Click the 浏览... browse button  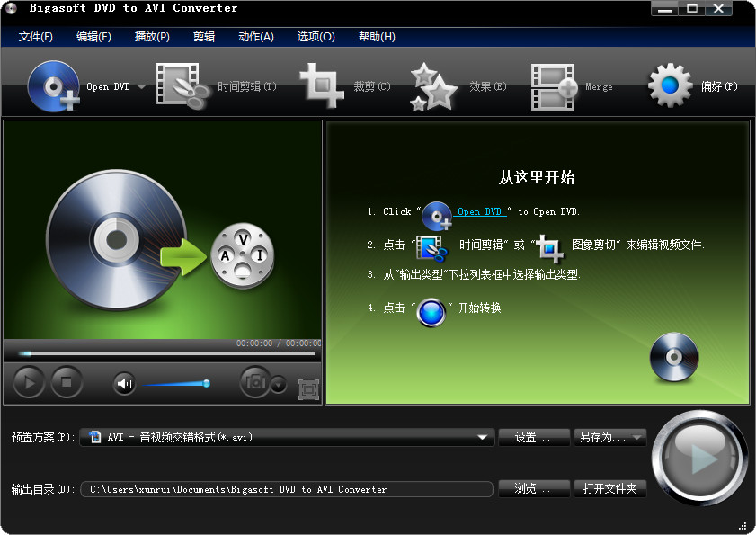[534, 488]
